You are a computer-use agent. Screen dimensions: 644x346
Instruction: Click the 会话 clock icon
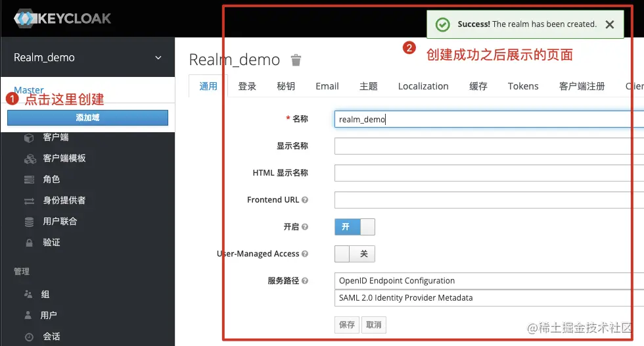pyautogui.click(x=29, y=337)
